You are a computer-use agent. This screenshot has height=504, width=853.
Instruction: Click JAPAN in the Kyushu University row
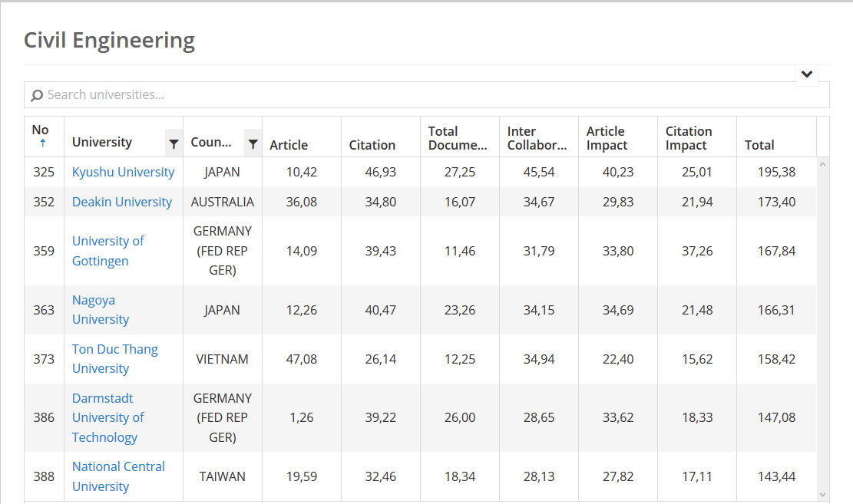tap(222, 172)
